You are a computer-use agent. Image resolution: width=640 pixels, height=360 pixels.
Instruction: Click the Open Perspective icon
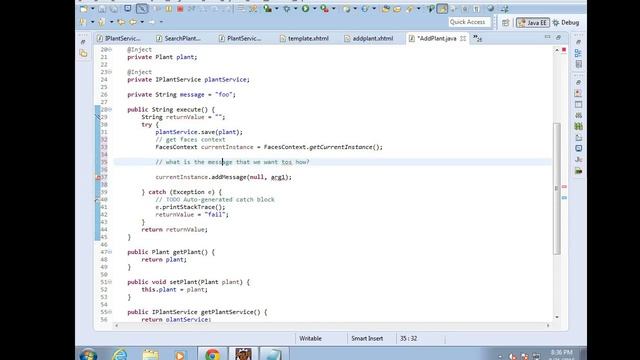tap(505, 22)
